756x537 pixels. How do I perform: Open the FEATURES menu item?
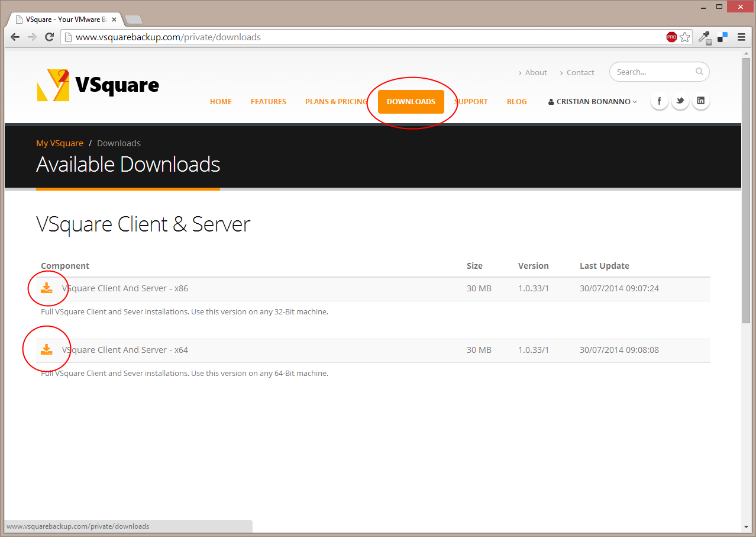269,102
